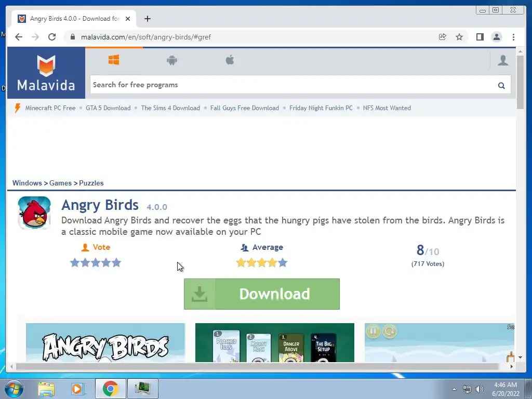Click the volume speaker tray icon

[480, 389]
